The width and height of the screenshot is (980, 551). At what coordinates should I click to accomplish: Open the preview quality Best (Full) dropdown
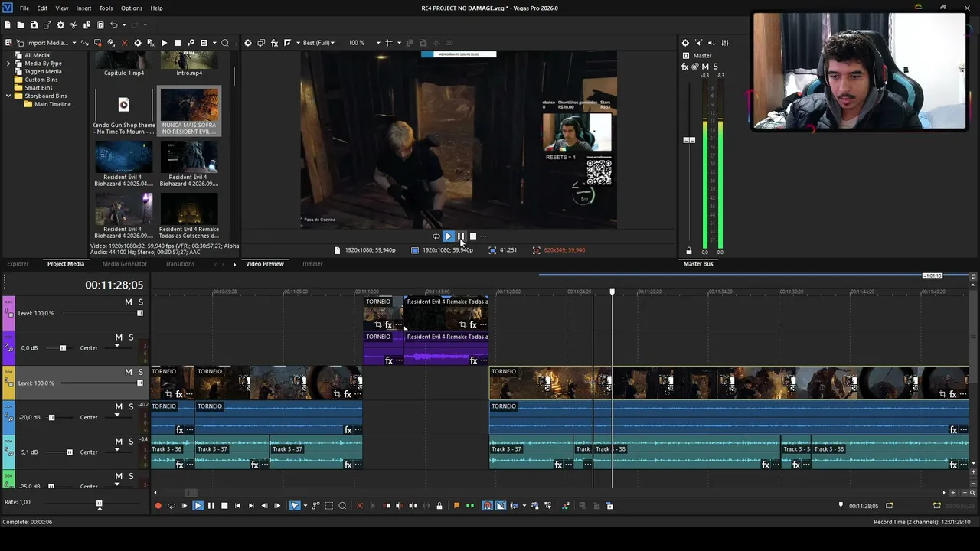point(318,43)
